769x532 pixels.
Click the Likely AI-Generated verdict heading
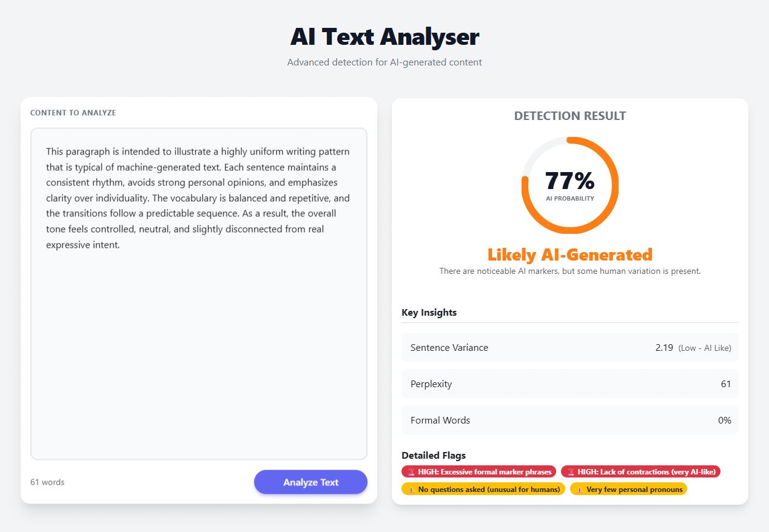tap(569, 254)
